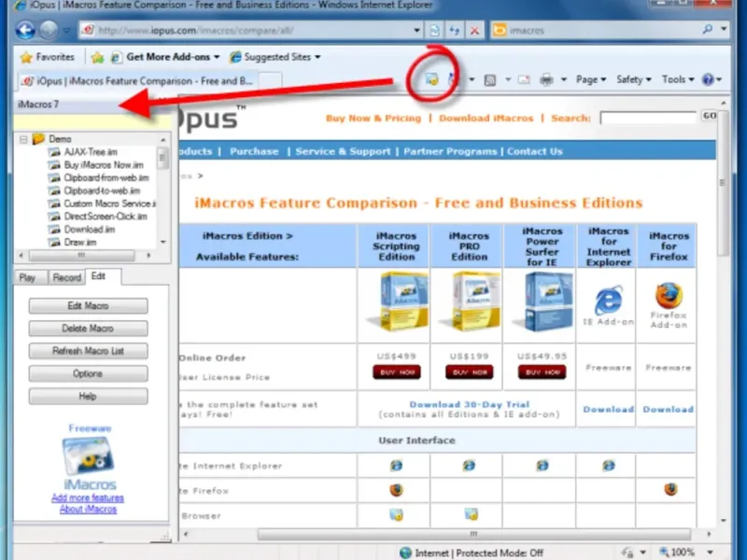
Task: Click Download iMacros link at top
Action: (486, 119)
